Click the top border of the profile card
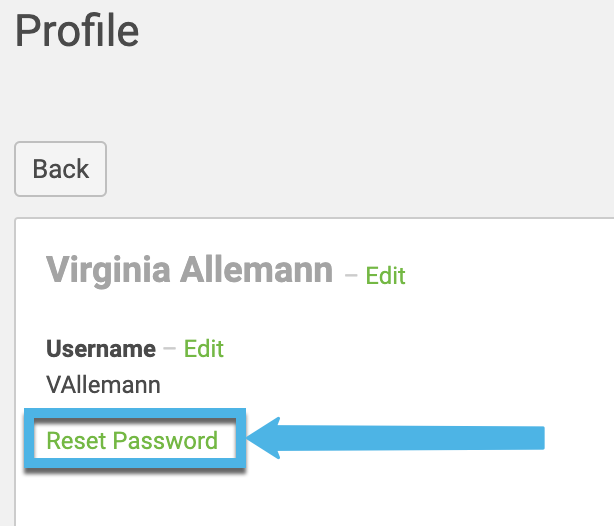The height and width of the screenshot is (526, 614). coord(300,217)
